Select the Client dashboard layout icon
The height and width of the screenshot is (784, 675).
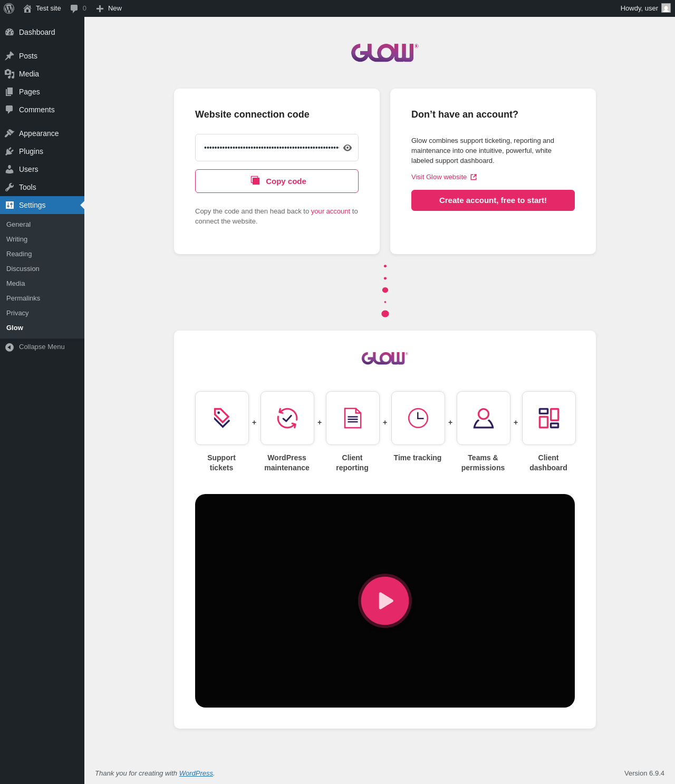click(x=549, y=418)
